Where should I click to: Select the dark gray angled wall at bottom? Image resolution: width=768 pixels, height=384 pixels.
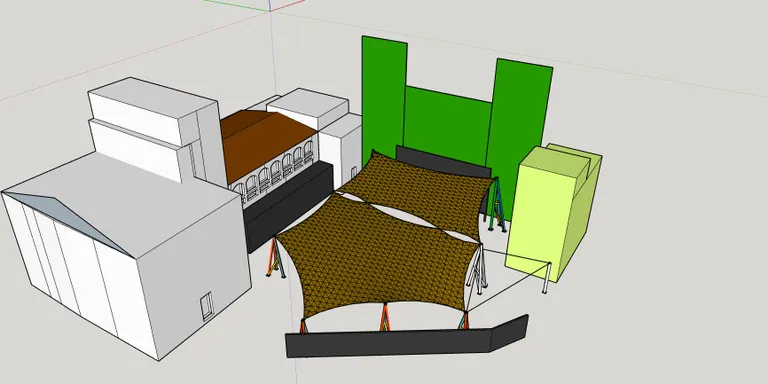[x=407, y=339]
